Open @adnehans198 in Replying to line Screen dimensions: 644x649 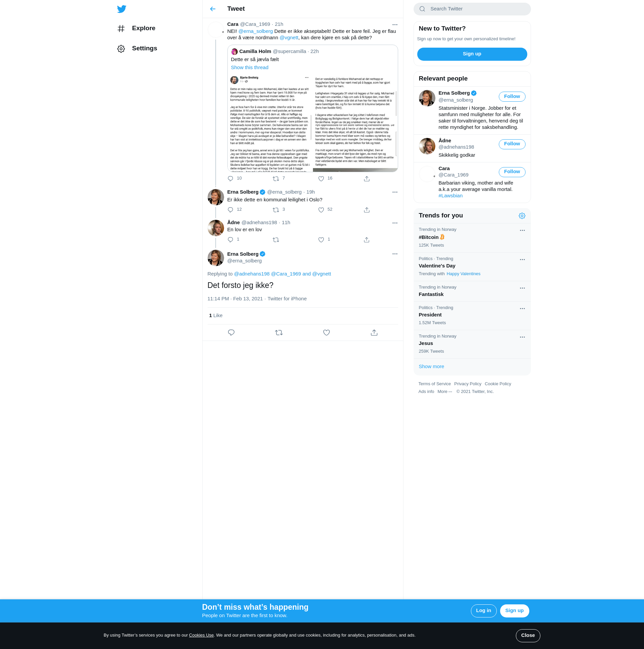(252, 274)
